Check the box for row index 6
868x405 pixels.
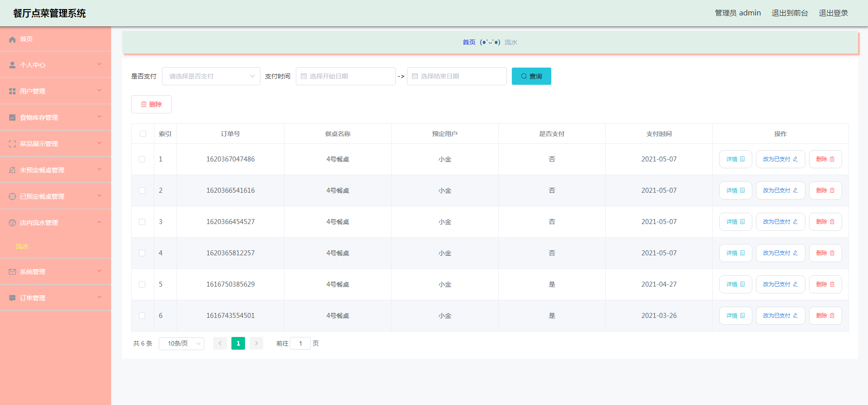142,316
